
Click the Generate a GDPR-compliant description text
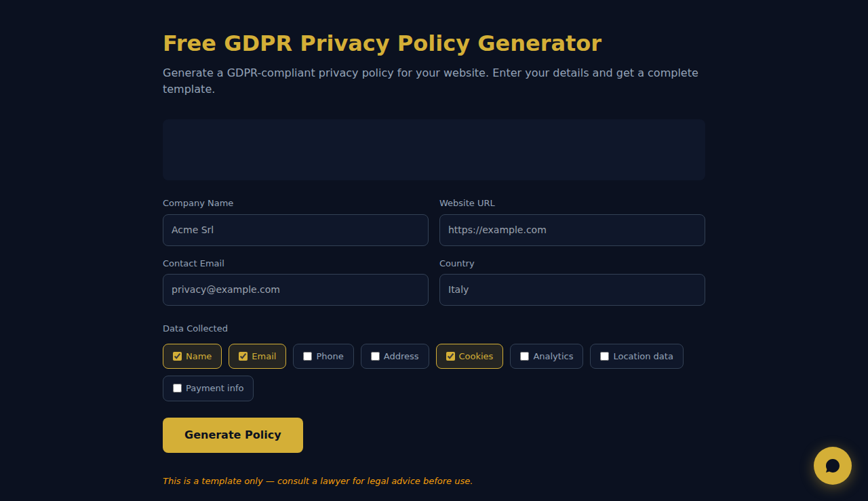point(431,81)
